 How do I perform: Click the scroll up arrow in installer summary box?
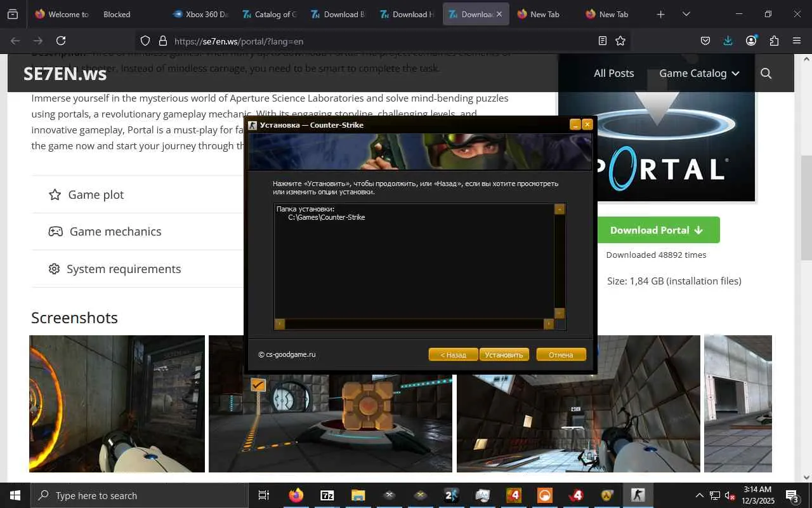pos(560,209)
